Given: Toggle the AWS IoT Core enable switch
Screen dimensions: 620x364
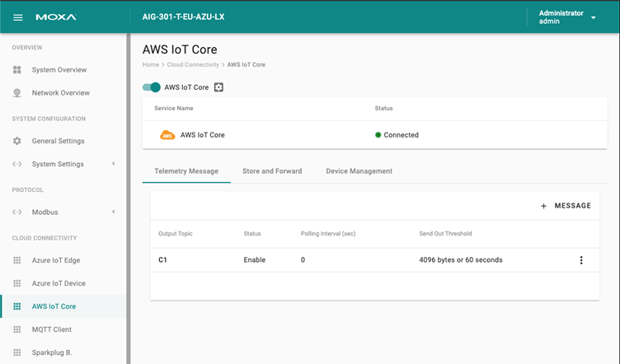Looking at the screenshot, I should point(152,87).
